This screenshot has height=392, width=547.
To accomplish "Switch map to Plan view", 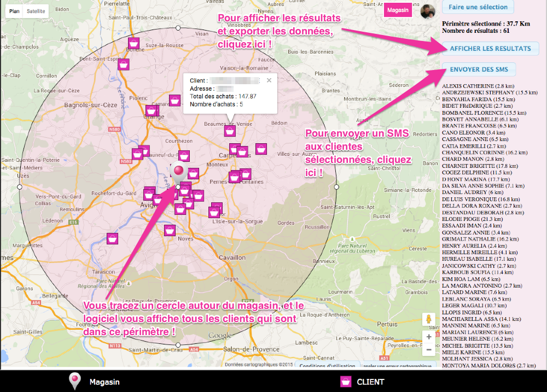I will pyautogui.click(x=14, y=11).
